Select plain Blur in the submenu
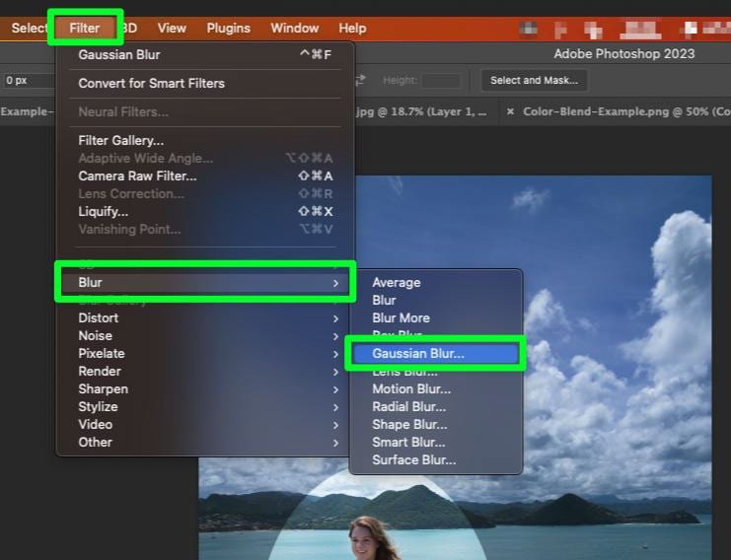 436,300
